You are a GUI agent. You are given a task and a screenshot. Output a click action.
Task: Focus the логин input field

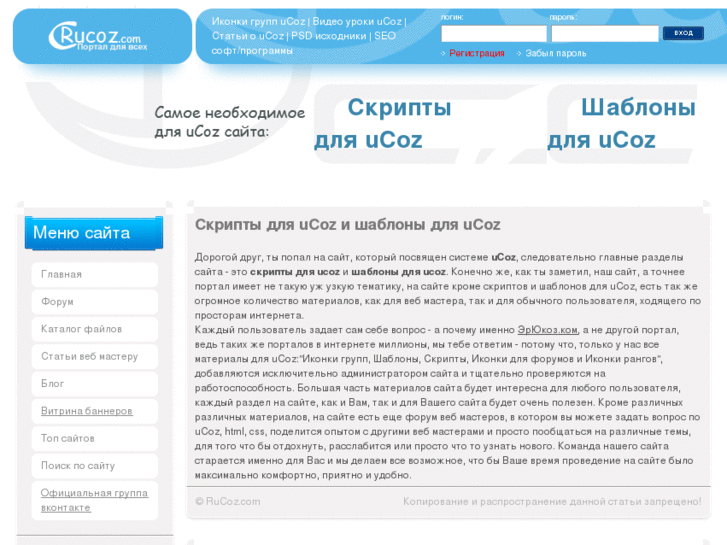pos(494,33)
